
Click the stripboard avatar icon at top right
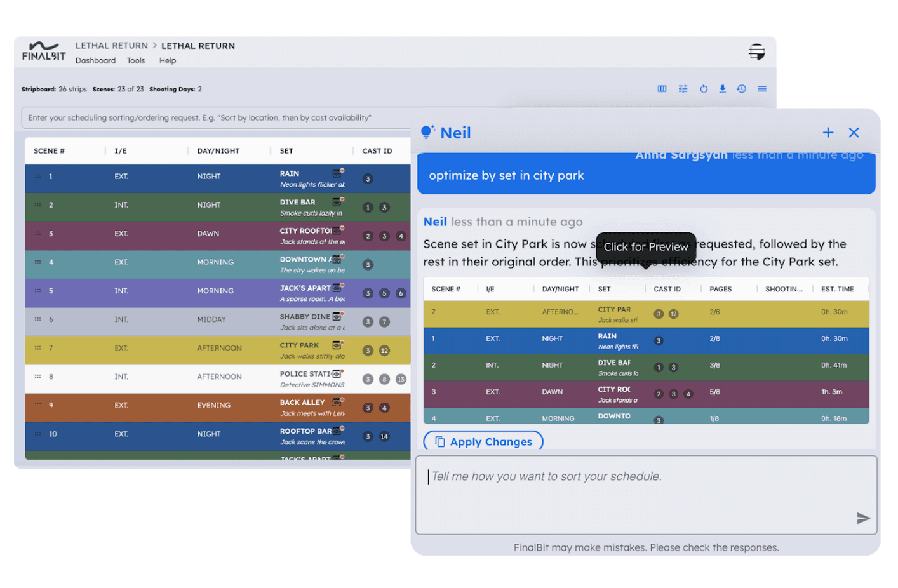pyautogui.click(x=757, y=51)
